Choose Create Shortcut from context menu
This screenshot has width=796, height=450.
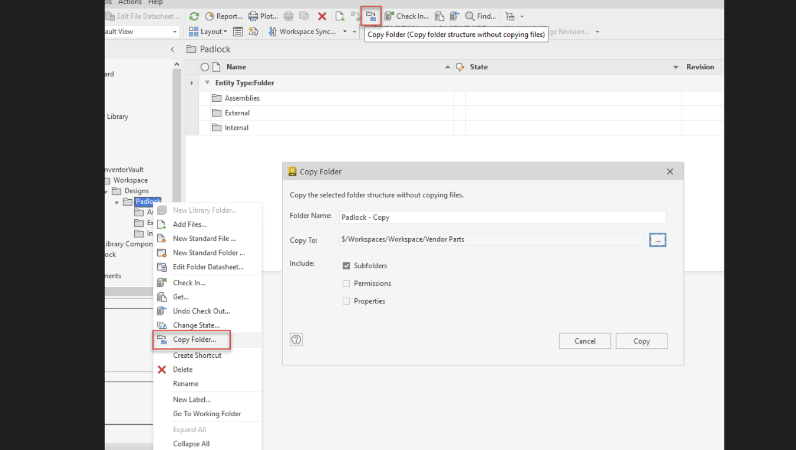pos(197,356)
